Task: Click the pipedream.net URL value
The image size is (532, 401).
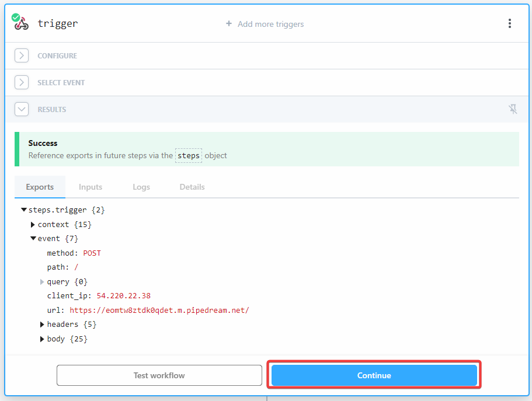Action: (x=159, y=310)
